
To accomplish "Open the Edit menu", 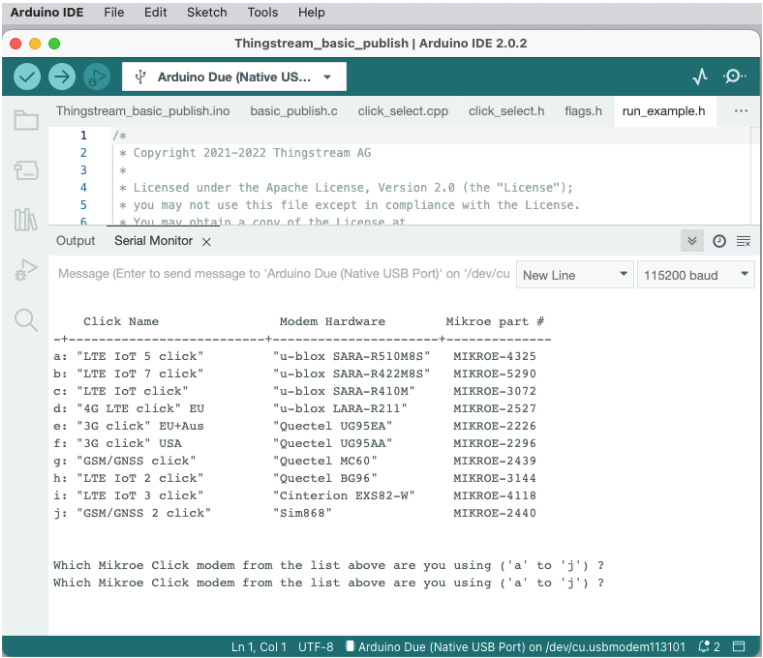I will pyautogui.click(x=155, y=12).
